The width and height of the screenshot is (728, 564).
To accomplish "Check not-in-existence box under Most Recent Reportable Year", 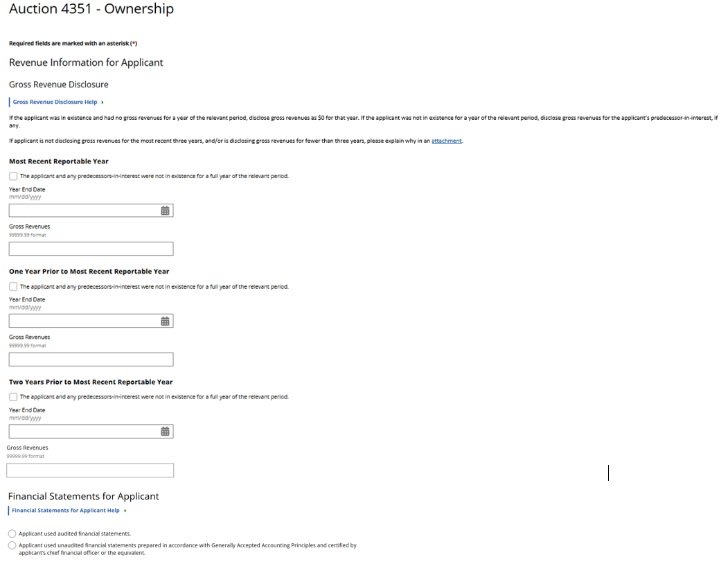I will pos(13,176).
